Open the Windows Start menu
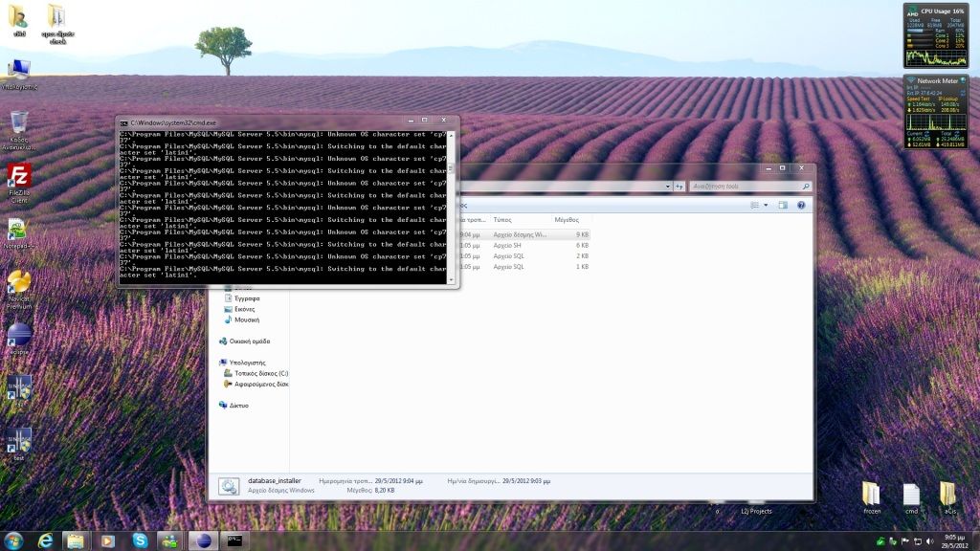The height and width of the screenshot is (551, 980). tap(13, 540)
